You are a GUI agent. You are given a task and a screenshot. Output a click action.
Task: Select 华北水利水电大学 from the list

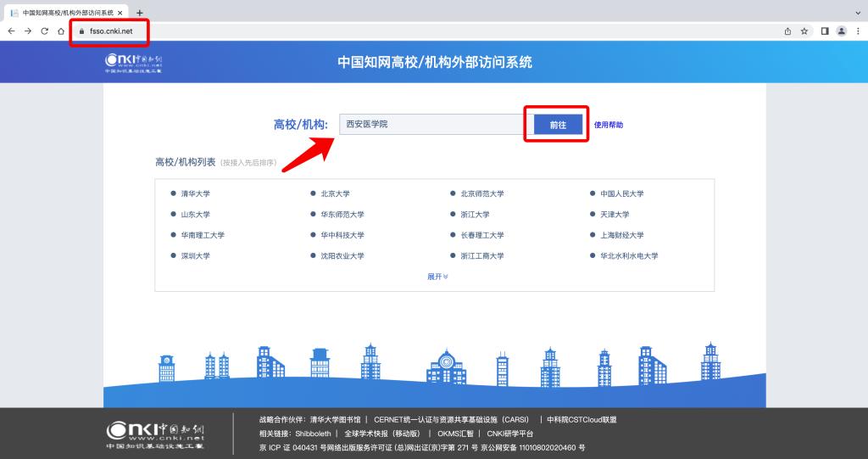point(629,256)
